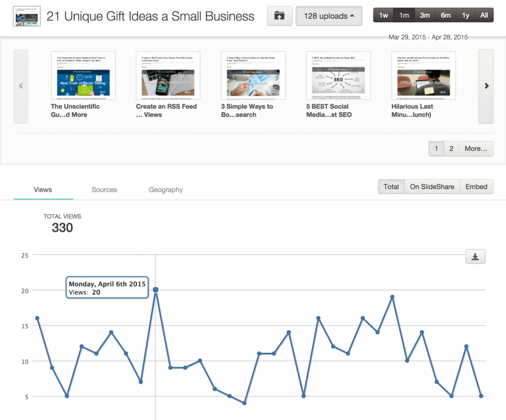Advance carousel with right arrow

pyautogui.click(x=486, y=86)
